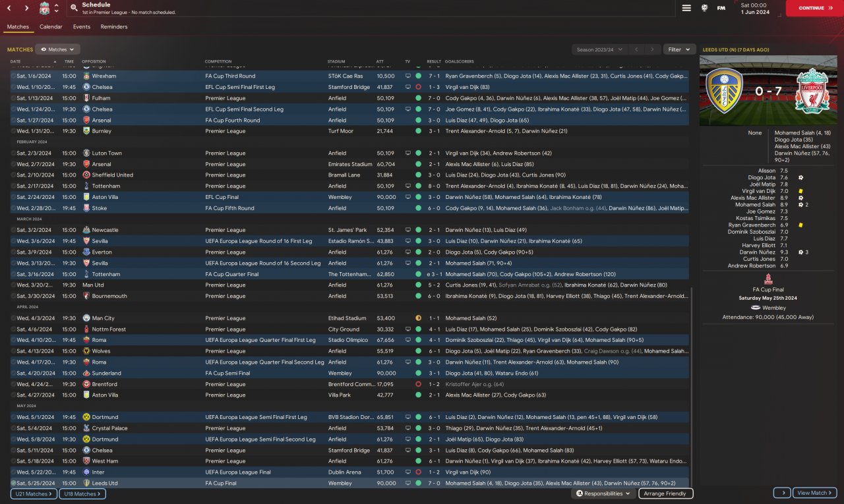
Task: Click the Fulham club badge
Action: [86, 98]
